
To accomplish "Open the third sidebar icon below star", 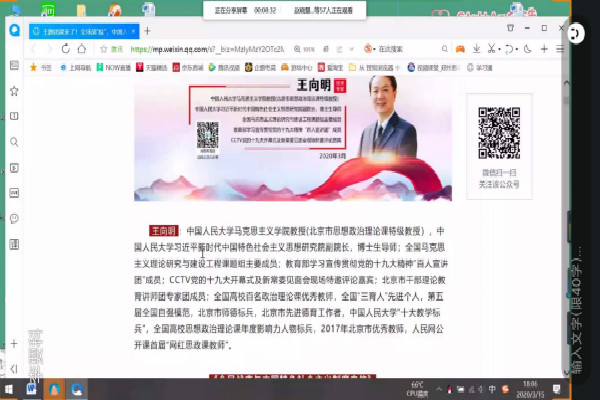I will pos(14,116).
